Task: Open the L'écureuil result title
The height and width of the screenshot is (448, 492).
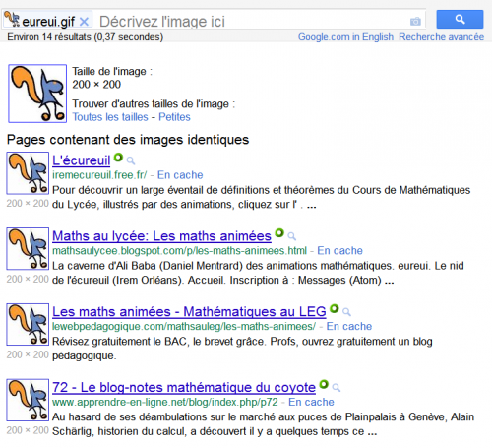Action: click(81, 160)
